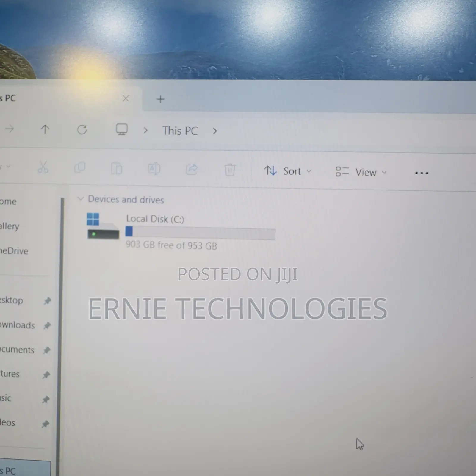Image resolution: width=476 pixels, height=476 pixels.
Task: Unpin Videos using its pin icon
Action: point(45,424)
